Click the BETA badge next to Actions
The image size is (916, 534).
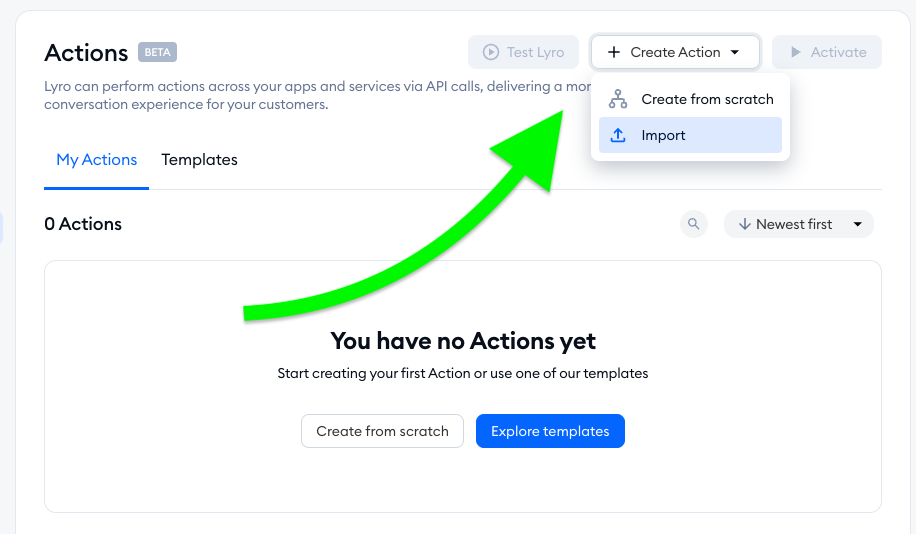point(157,52)
